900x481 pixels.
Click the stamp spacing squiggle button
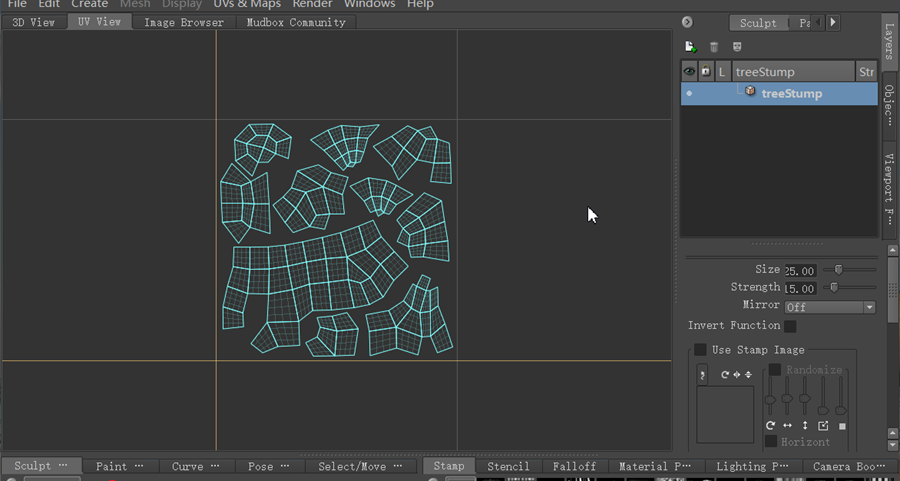click(x=702, y=375)
